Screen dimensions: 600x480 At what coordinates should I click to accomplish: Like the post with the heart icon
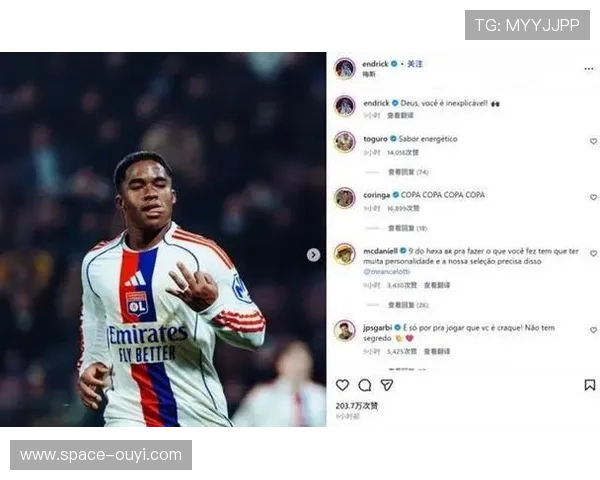point(342,385)
